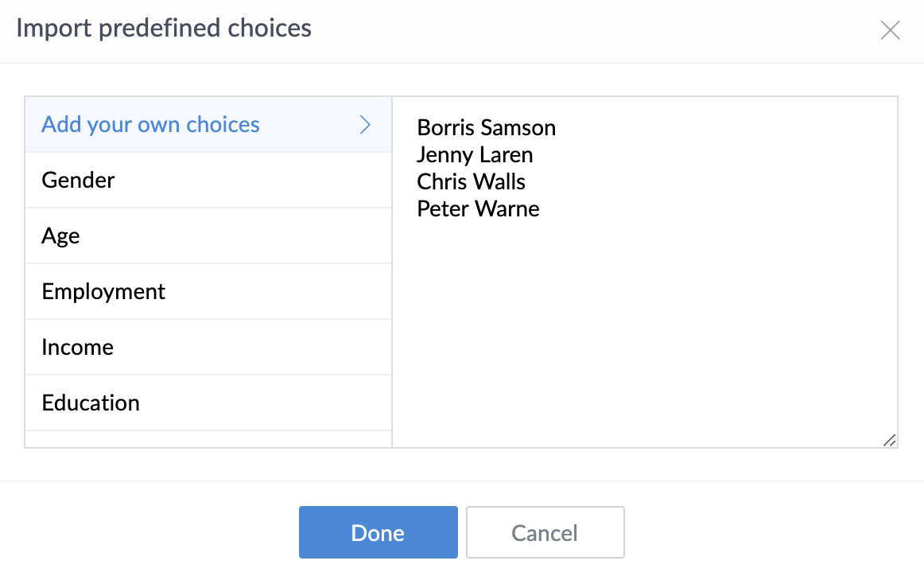Pick the Age predefined choices
The image size is (924, 576).
coord(61,236)
